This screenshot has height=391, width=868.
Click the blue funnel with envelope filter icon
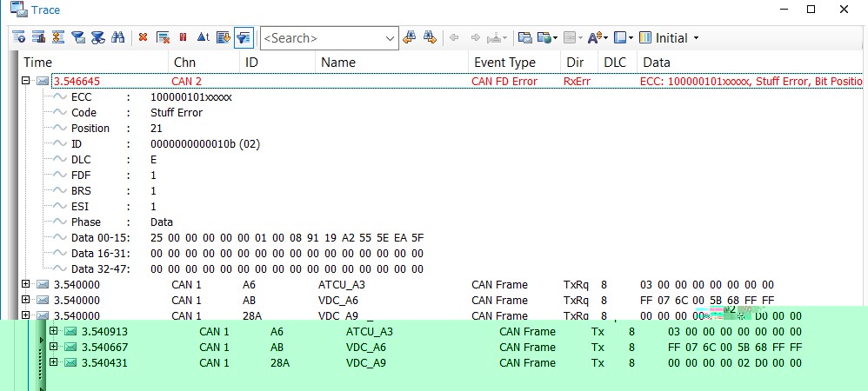click(78, 37)
